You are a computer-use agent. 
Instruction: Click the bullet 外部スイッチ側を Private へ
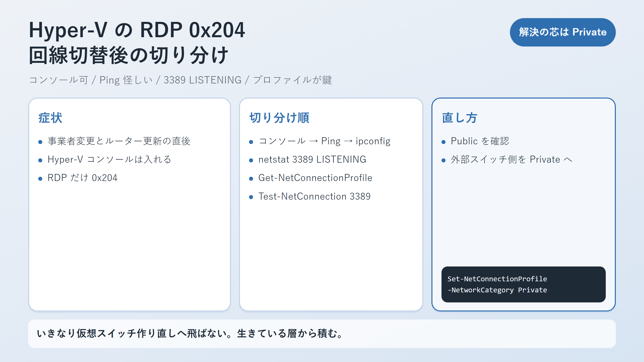pyautogui.click(x=512, y=159)
